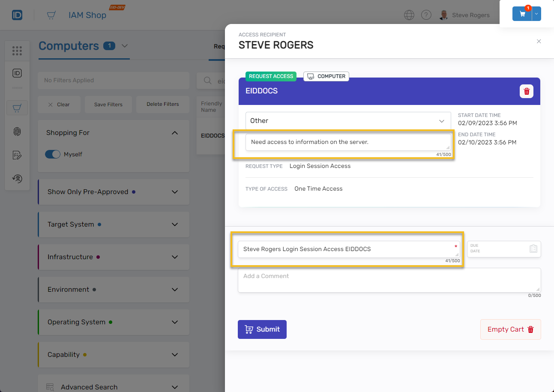
Task: Open the Other reason dropdown
Action: pos(348,121)
